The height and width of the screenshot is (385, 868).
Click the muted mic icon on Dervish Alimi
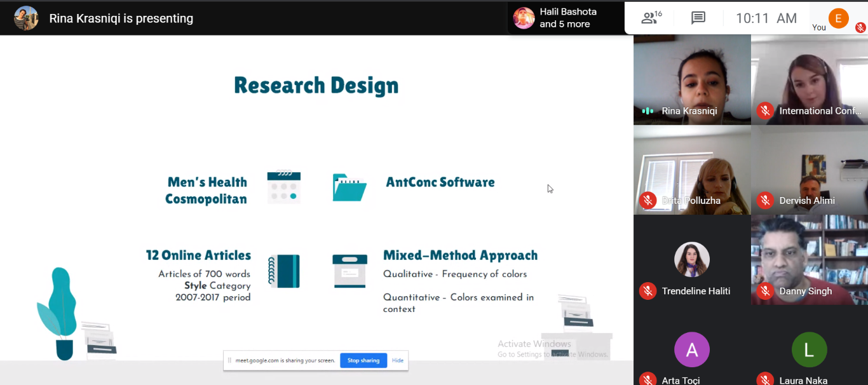[765, 200]
